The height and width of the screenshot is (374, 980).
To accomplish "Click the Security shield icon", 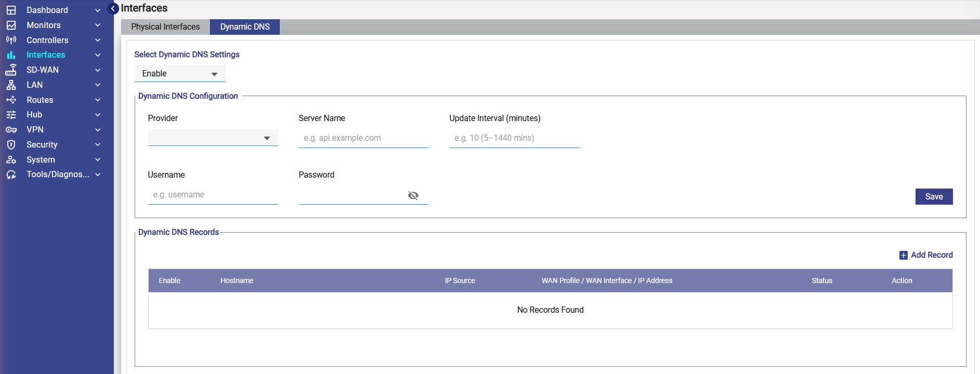I will 11,144.
